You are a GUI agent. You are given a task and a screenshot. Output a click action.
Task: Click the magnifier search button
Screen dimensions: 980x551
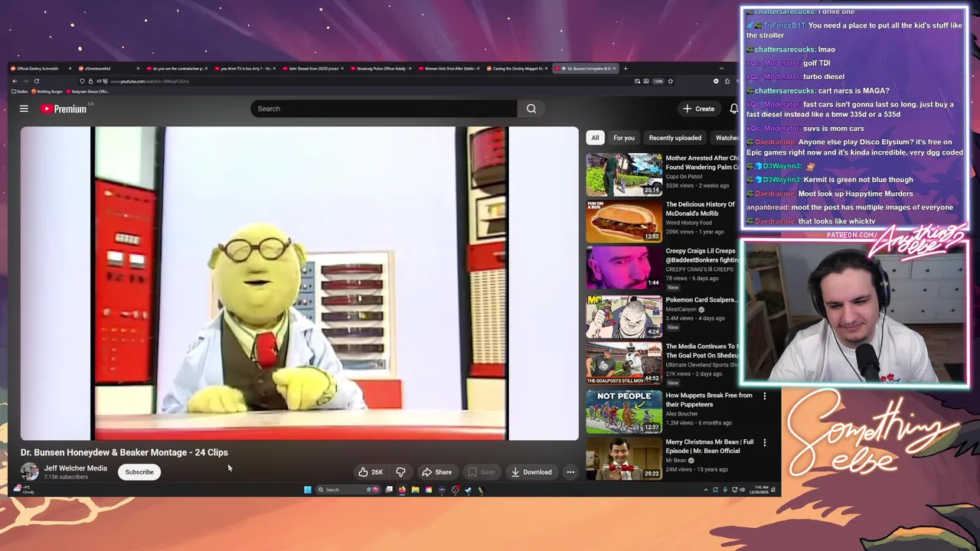[531, 109]
